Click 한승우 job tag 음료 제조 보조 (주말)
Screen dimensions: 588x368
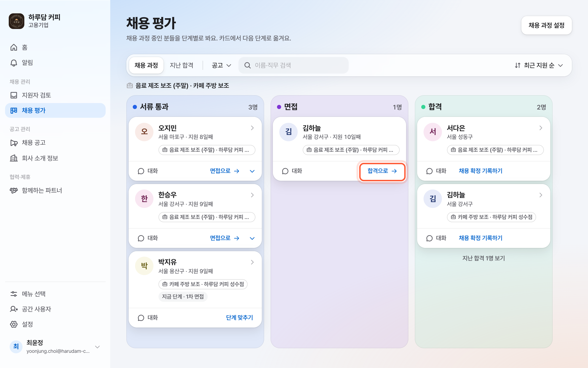click(207, 217)
